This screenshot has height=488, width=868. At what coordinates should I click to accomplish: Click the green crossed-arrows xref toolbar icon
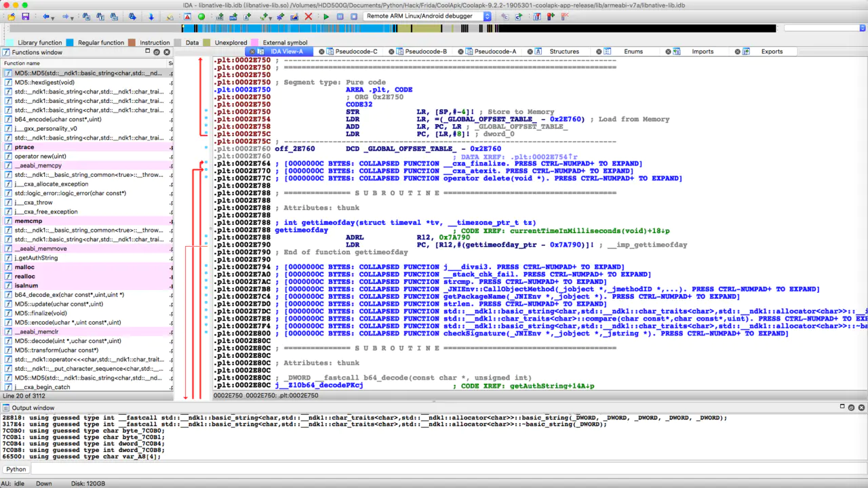(264, 16)
